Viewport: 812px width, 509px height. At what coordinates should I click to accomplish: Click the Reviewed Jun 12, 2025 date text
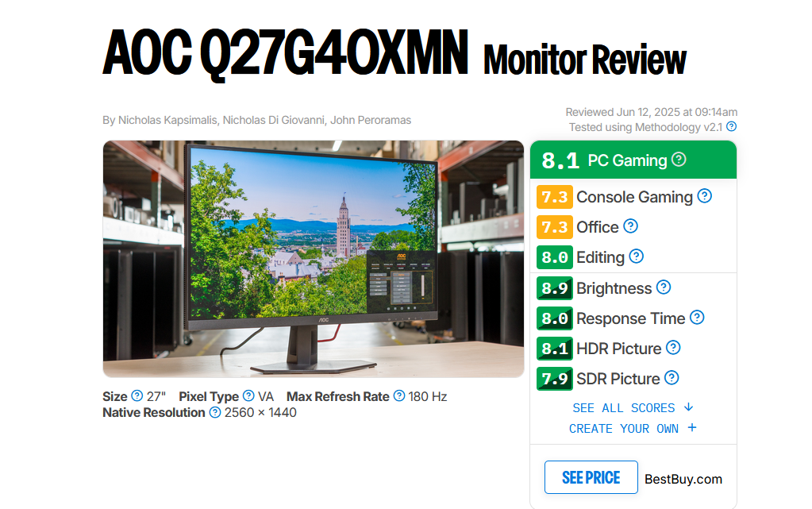tap(652, 112)
